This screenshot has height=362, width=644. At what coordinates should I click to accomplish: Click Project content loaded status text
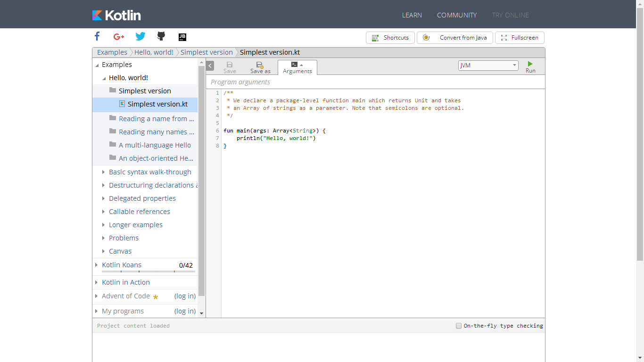(133, 326)
